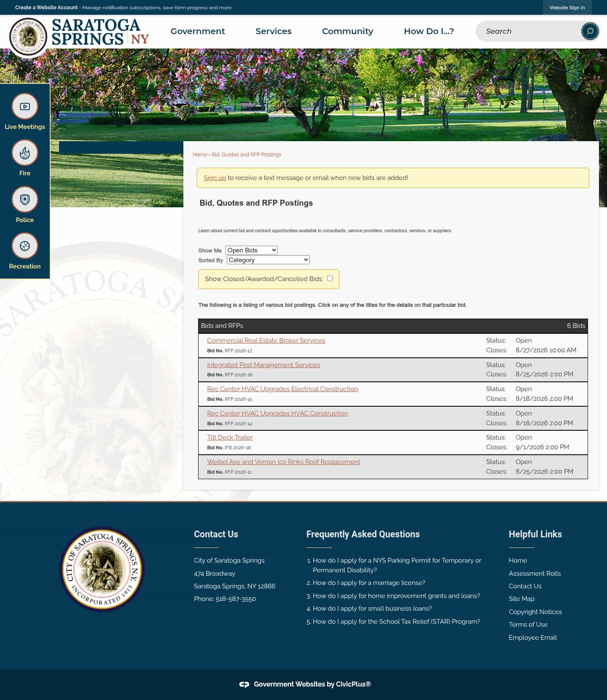Viewport: 607px width, 700px height.
Task: Toggle Show Closed/Awarded/Cancelled Bids checkbox
Action: [330, 278]
